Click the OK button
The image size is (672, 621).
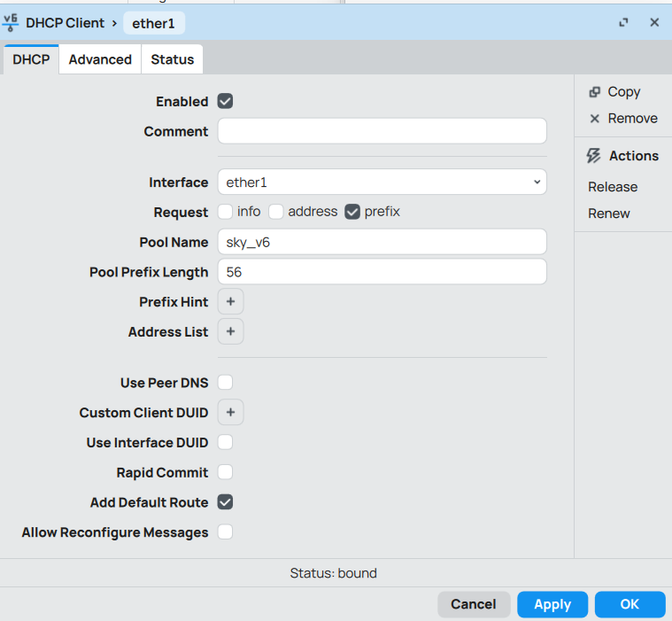tap(630, 604)
